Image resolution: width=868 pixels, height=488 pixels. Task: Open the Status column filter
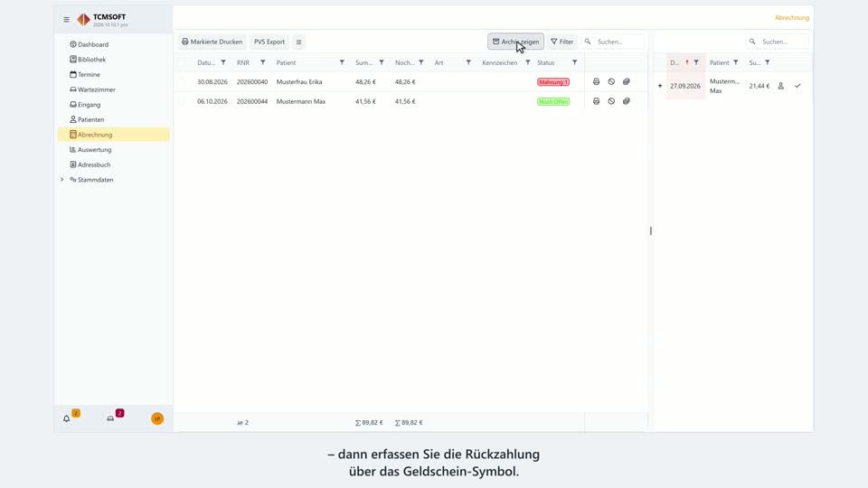tap(575, 62)
